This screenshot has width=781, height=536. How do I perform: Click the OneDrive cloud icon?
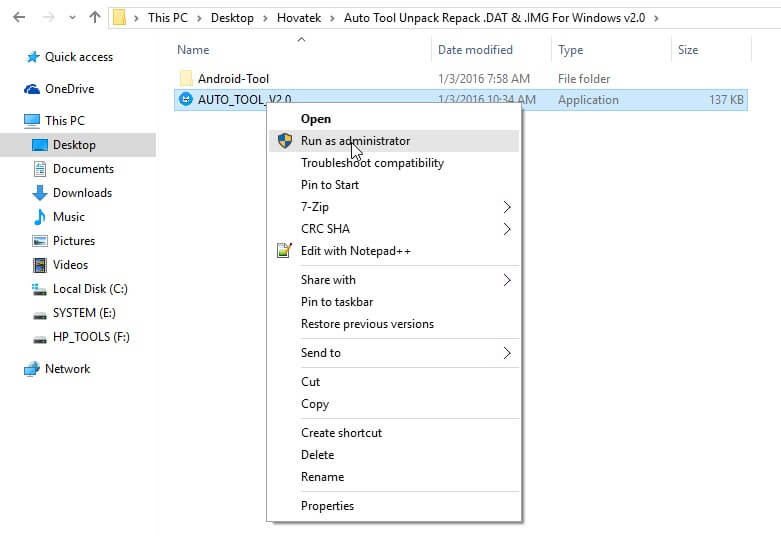32,89
